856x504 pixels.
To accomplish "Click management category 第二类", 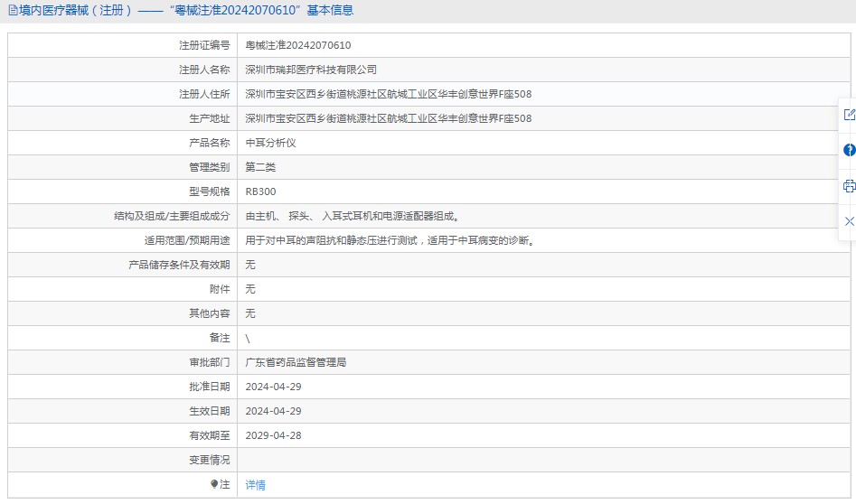I will click(260, 167).
